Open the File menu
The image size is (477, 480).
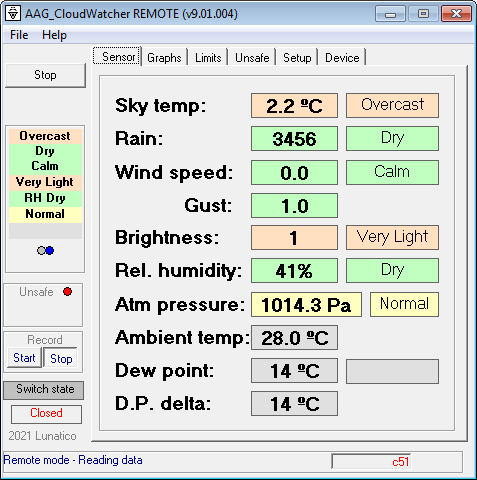click(x=19, y=35)
